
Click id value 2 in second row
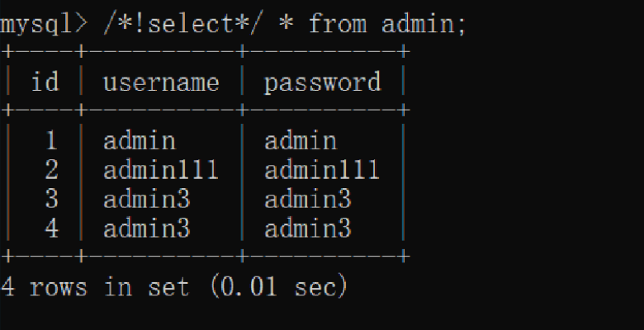[51, 170]
